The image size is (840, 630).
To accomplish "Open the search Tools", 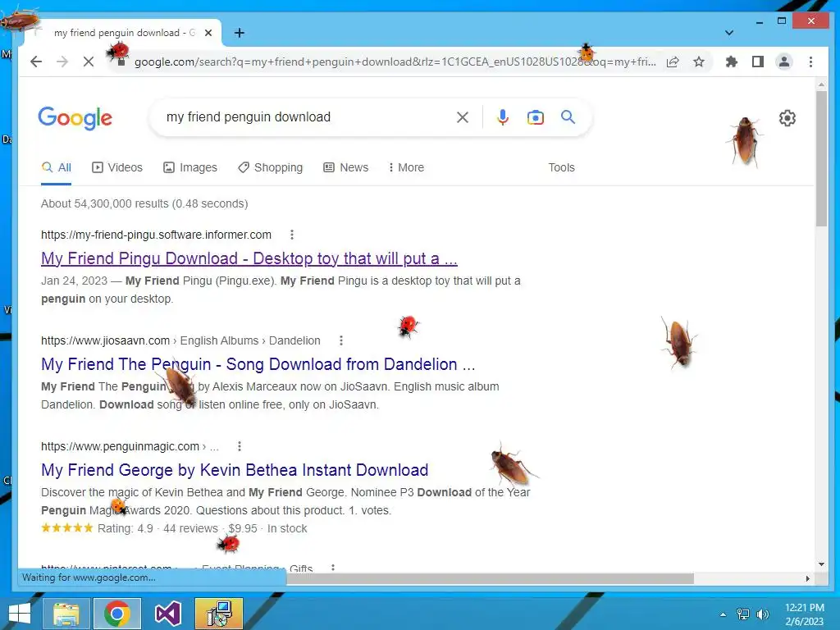I will coord(561,167).
